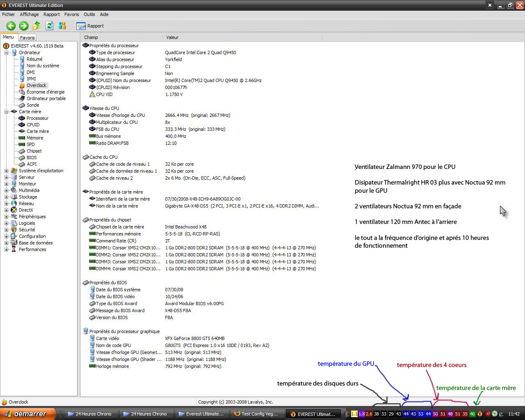Click the Périphériques tree icon
The width and height of the screenshot is (525, 420).
tap(14, 217)
